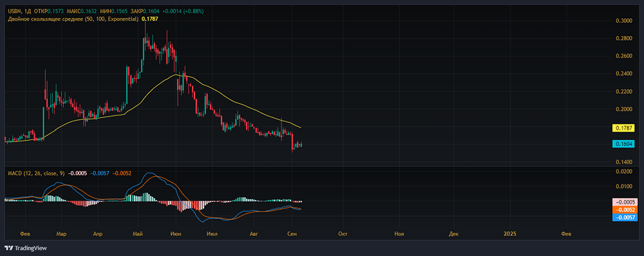Select the USBN, 1Д symbol title
This screenshot has height=256, width=644.
coord(19,11)
